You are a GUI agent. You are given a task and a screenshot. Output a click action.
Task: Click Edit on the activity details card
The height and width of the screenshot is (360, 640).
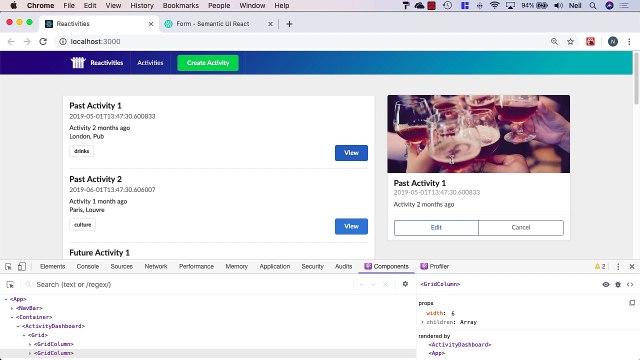436,228
